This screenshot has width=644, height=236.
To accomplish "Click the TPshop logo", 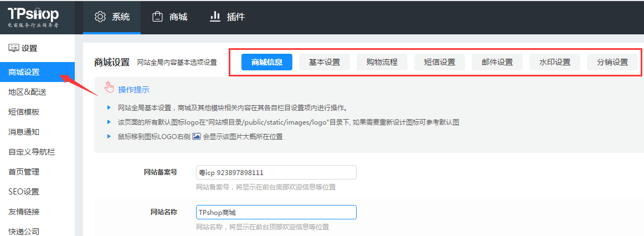I will point(33,17).
